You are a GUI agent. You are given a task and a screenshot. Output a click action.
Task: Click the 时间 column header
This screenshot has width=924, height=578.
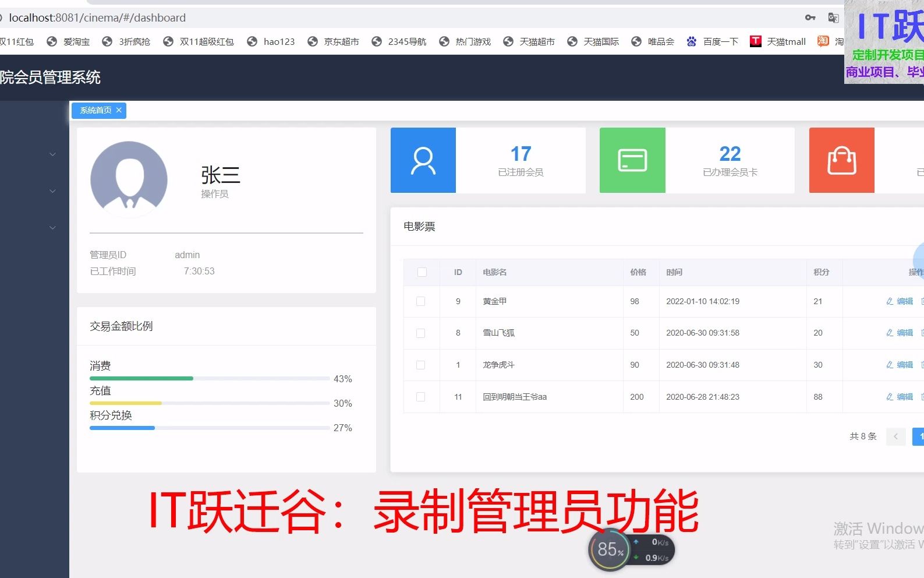(674, 272)
